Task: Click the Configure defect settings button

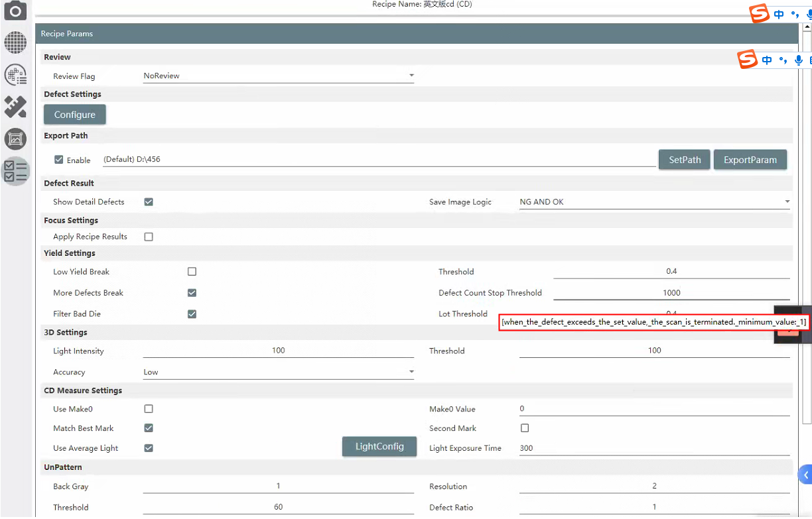Action: point(75,115)
